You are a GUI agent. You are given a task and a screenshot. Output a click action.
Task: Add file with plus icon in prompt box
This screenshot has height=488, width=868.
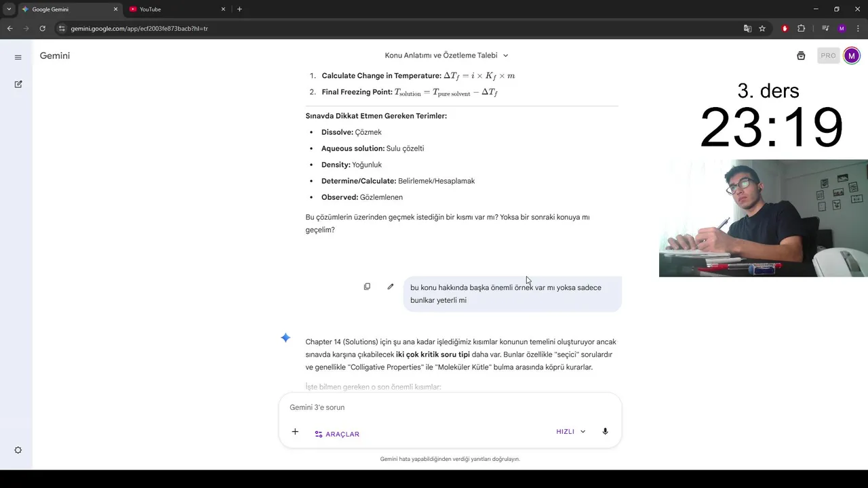[x=295, y=432]
